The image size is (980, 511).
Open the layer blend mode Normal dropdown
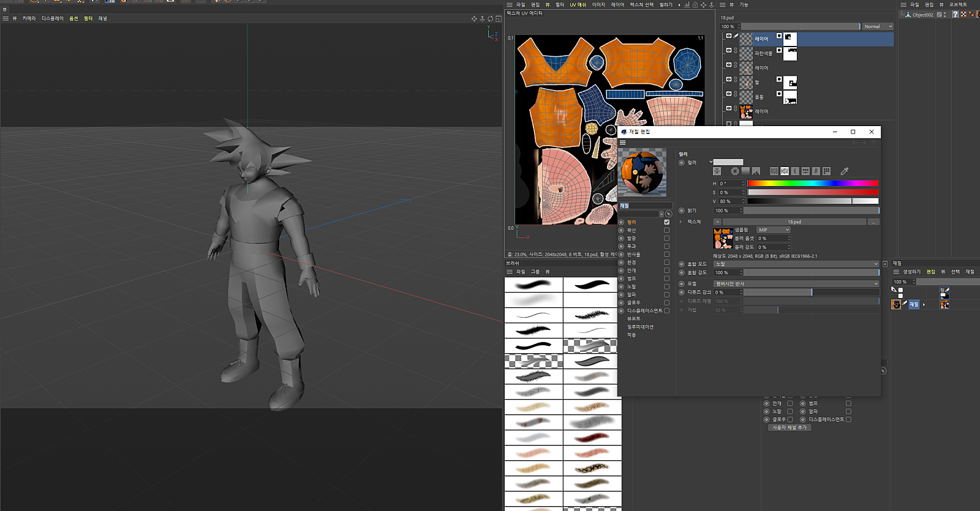point(878,26)
